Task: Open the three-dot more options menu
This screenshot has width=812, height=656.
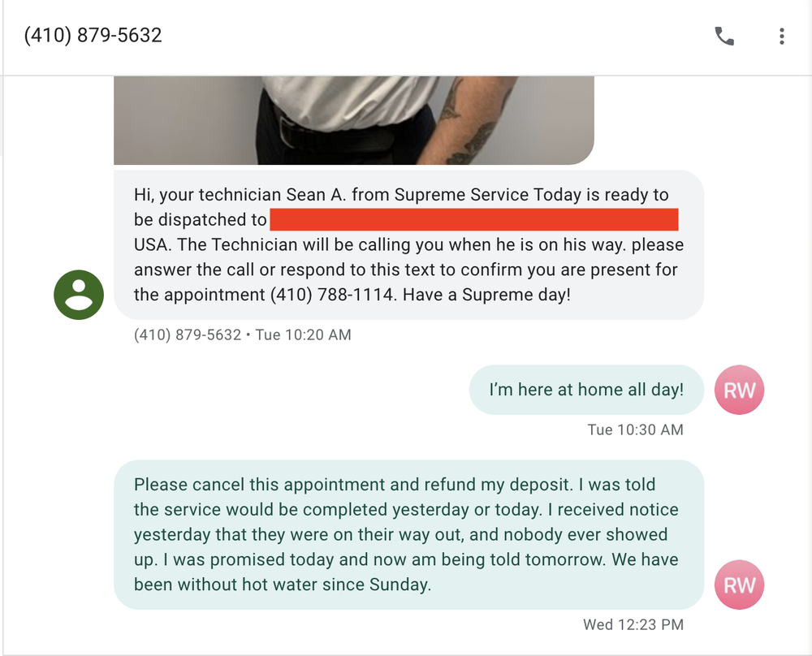Action: click(x=781, y=37)
